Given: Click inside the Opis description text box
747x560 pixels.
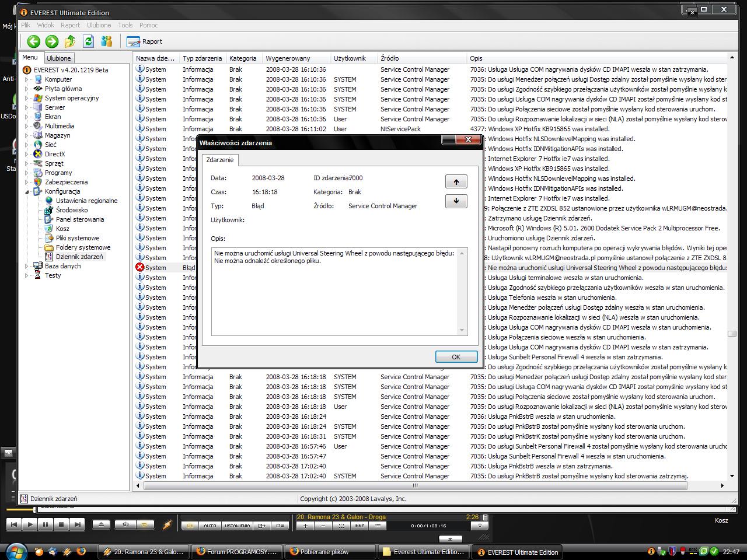Looking at the screenshot, I should coord(339,292).
